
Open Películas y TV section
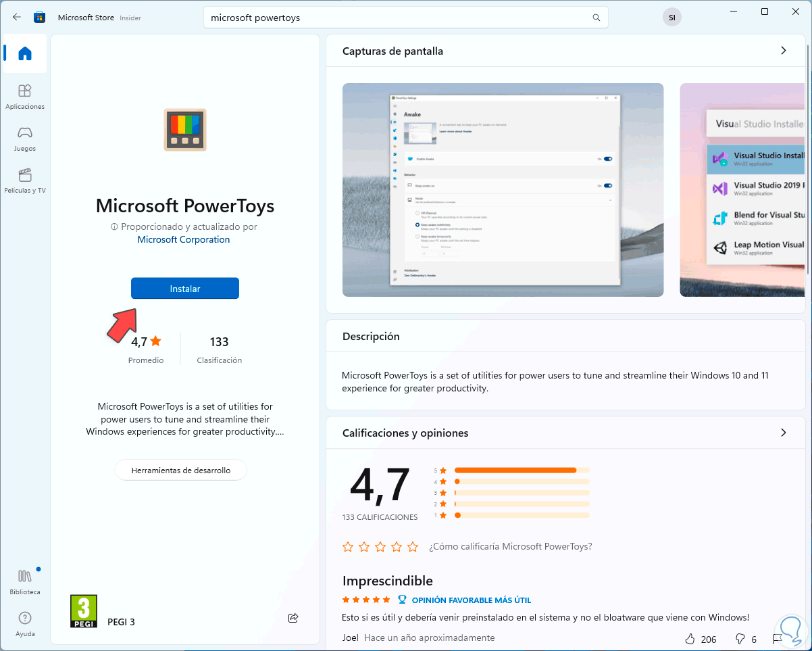(x=25, y=180)
